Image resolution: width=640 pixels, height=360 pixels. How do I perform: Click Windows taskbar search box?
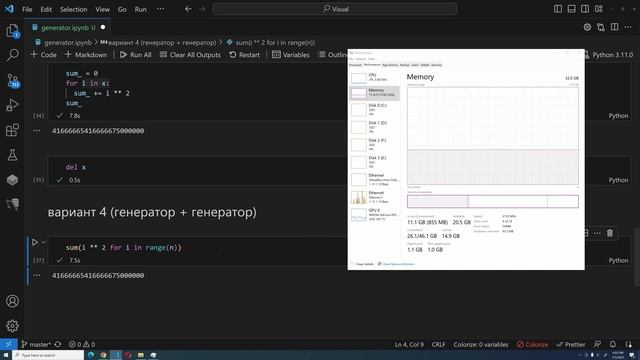point(48,355)
